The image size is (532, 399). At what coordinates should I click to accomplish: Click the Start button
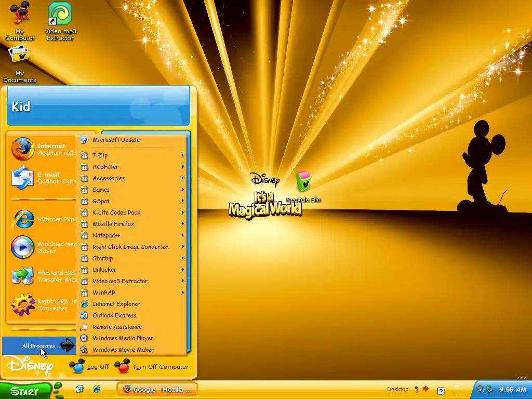point(25,391)
